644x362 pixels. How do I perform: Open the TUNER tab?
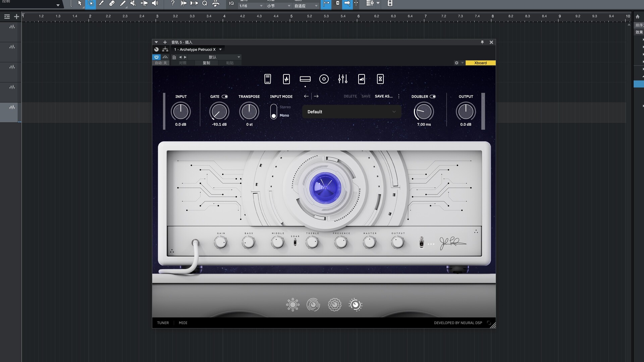pyautogui.click(x=163, y=323)
